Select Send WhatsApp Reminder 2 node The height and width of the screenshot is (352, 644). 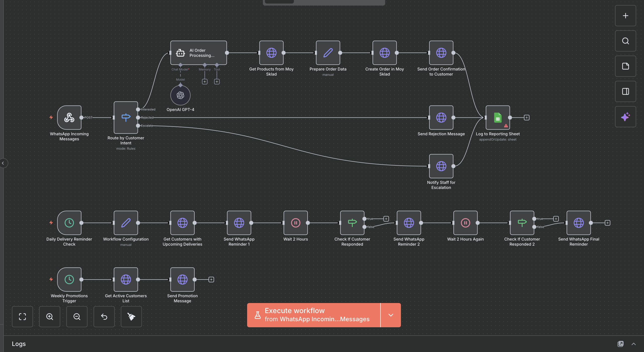click(x=409, y=223)
